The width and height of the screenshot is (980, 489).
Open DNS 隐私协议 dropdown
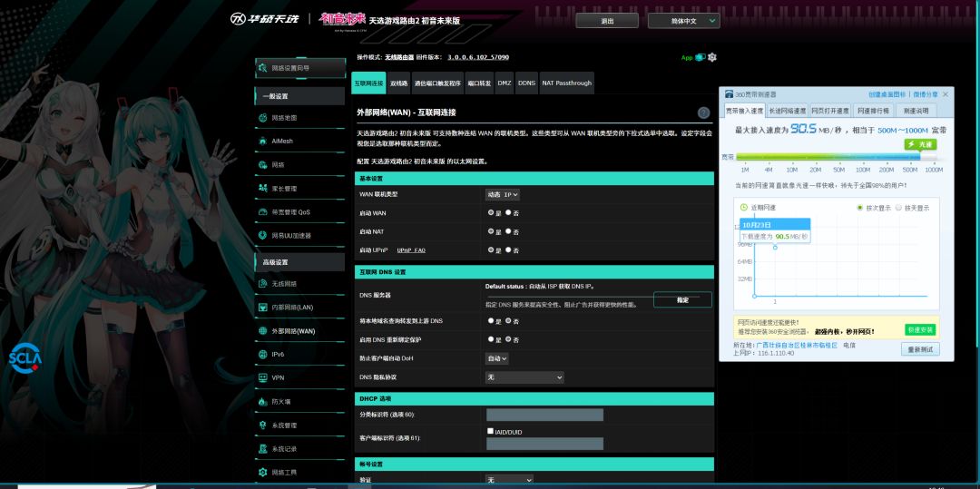click(x=524, y=377)
